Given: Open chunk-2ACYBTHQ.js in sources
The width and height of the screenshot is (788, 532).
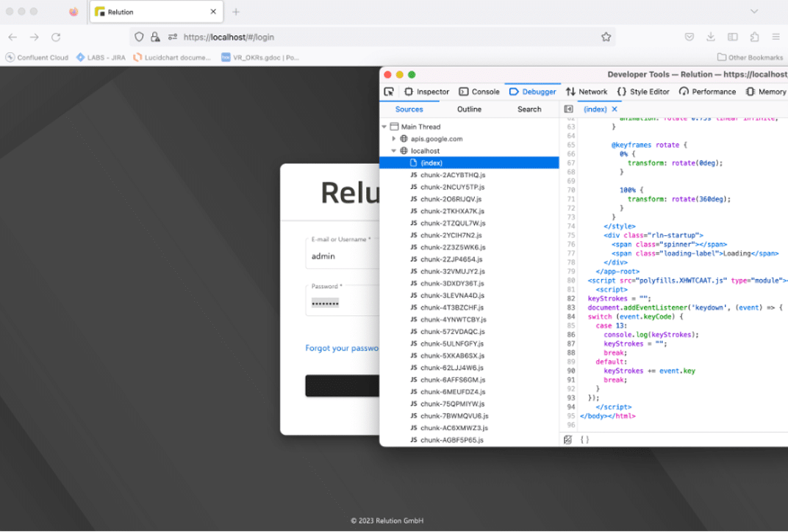Looking at the screenshot, I should [x=453, y=175].
